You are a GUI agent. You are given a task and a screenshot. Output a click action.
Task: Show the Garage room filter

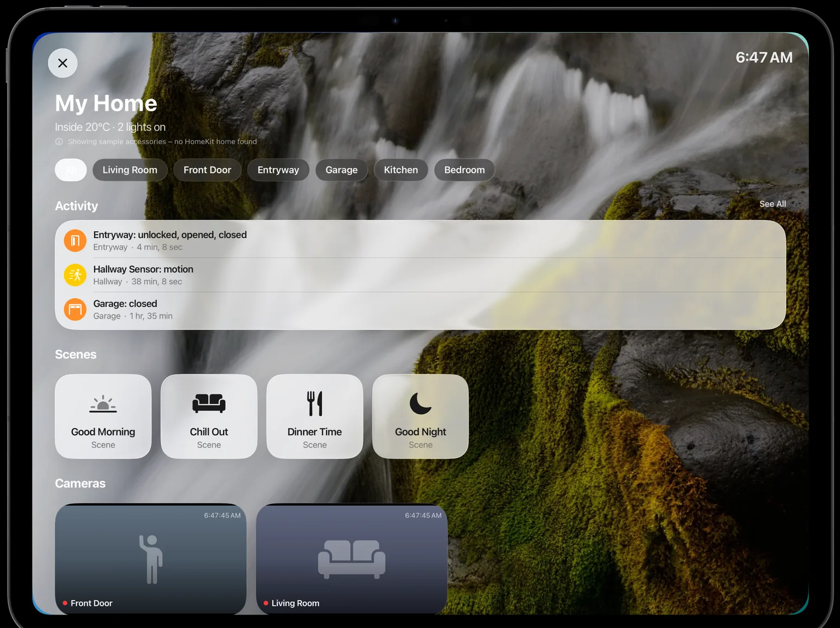coord(341,170)
